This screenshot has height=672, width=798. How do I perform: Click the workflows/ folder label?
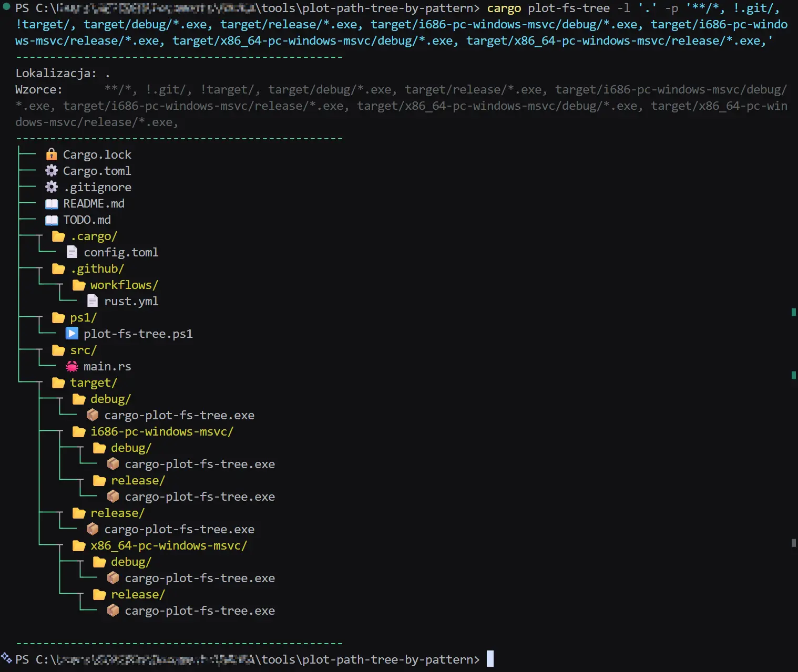(x=124, y=285)
